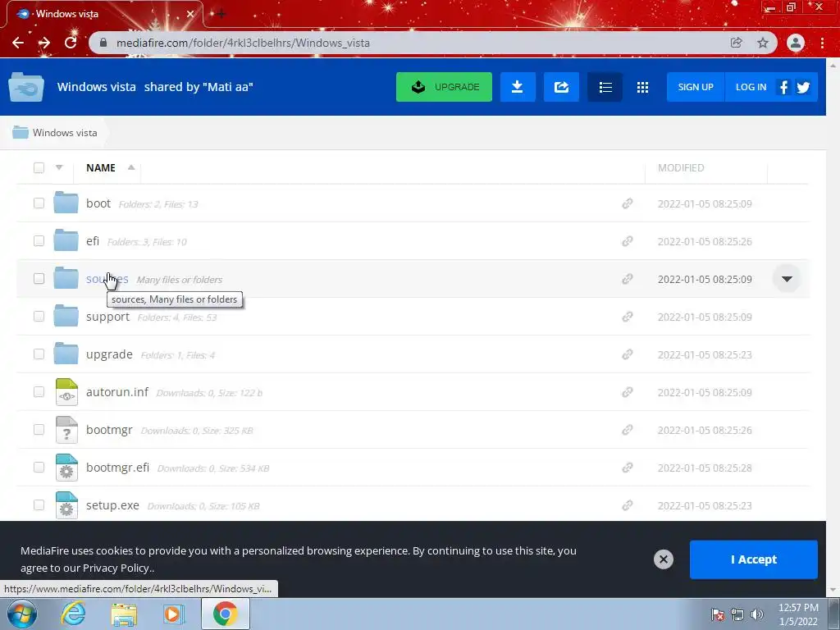Reload the page
Image resolution: width=840 pixels, height=630 pixels.
coord(71,43)
